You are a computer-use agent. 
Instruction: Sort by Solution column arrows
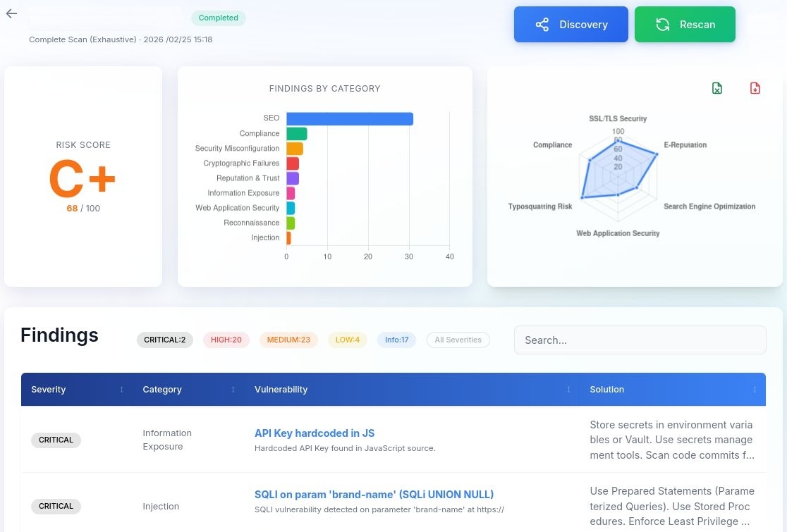coord(755,390)
